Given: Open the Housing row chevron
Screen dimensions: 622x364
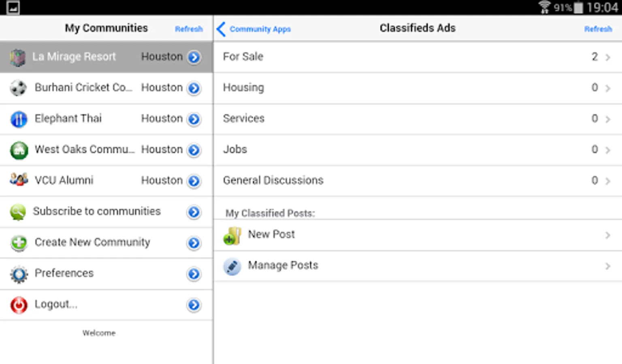Looking at the screenshot, I should pos(607,88).
